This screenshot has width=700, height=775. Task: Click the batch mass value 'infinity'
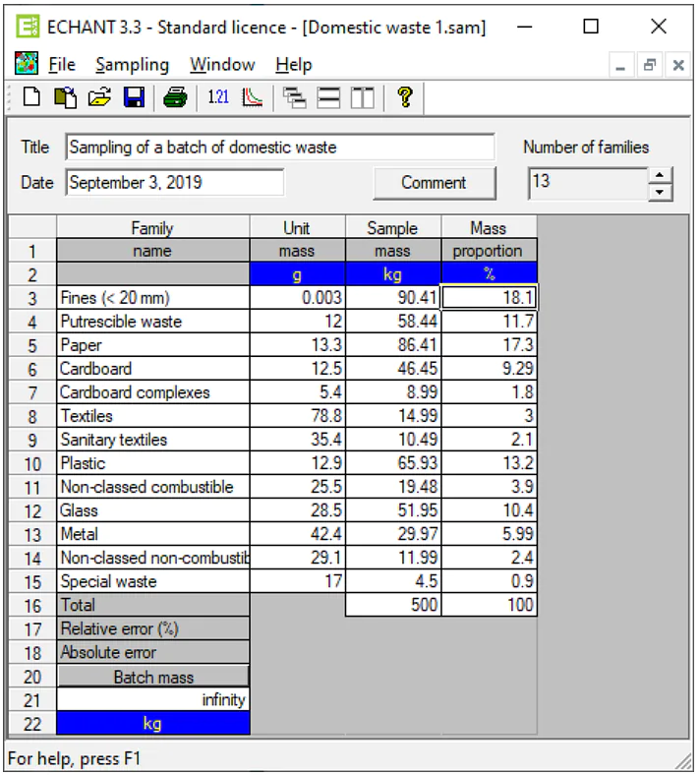click(x=153, y=700)
